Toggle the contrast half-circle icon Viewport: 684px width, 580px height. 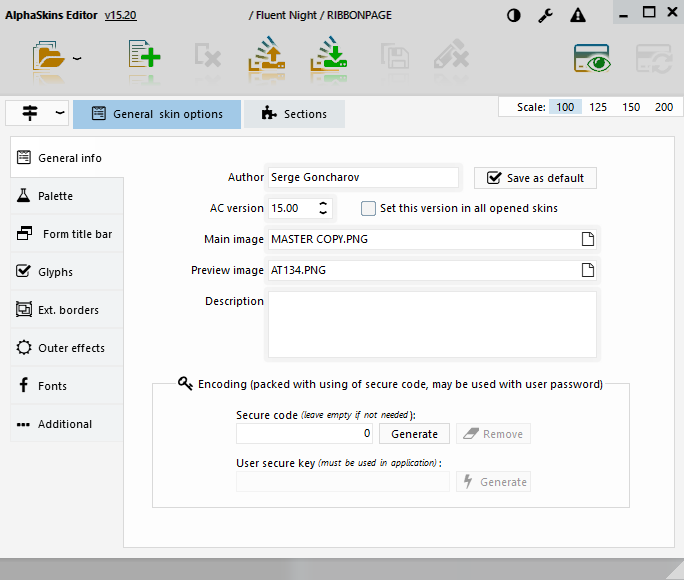(x=513, y=16)
